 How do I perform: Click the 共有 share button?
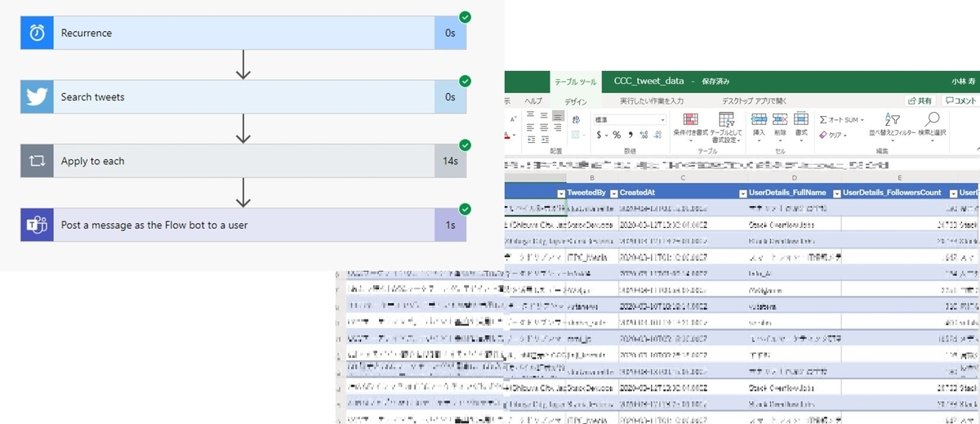coord(920,100)
